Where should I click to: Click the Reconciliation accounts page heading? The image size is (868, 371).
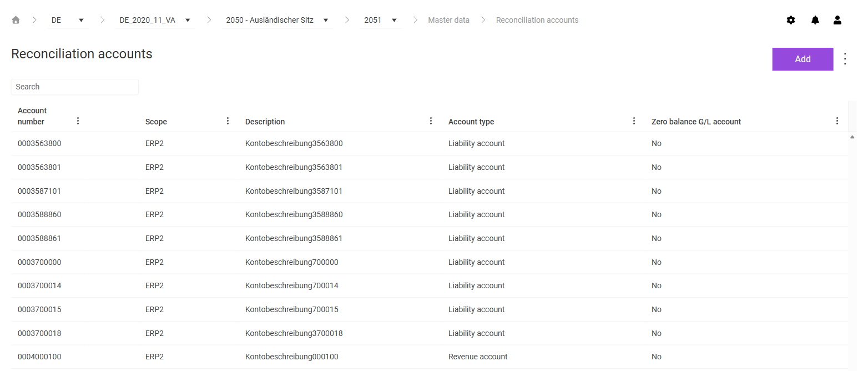[x=82, y=54]
